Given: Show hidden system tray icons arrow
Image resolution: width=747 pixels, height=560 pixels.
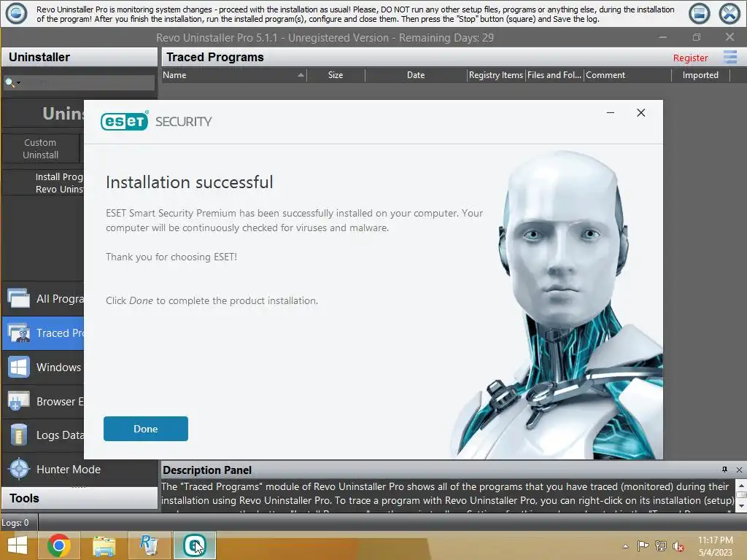Looking at the screenshot, I should 625,546.
